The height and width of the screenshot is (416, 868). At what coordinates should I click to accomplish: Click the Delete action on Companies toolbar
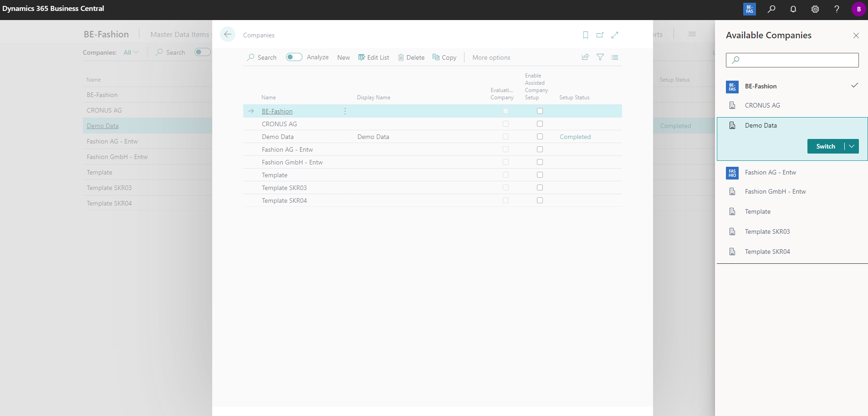click(x=411, y=57)
